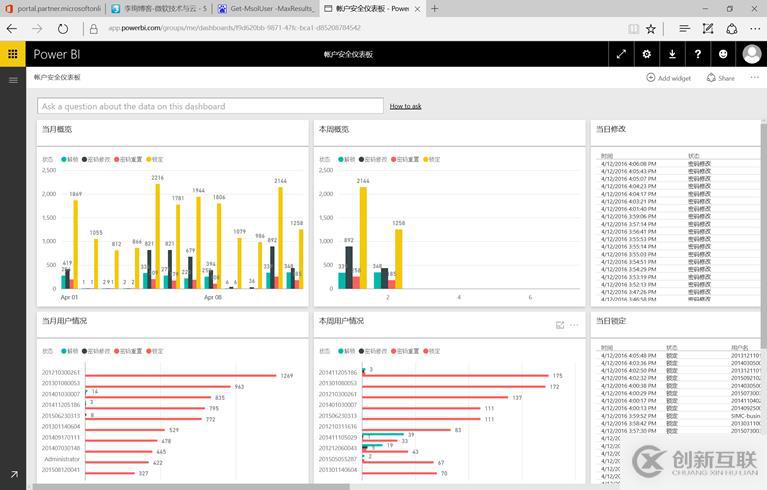Click the 201411205186 label in 本周用户情况

pyautogui.click(x=338, y=372)
